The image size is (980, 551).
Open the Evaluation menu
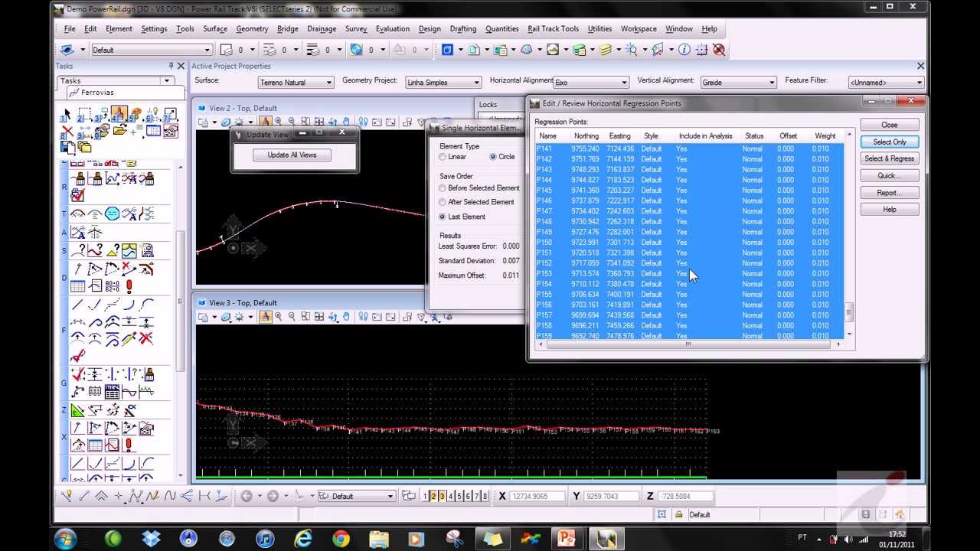393,29
